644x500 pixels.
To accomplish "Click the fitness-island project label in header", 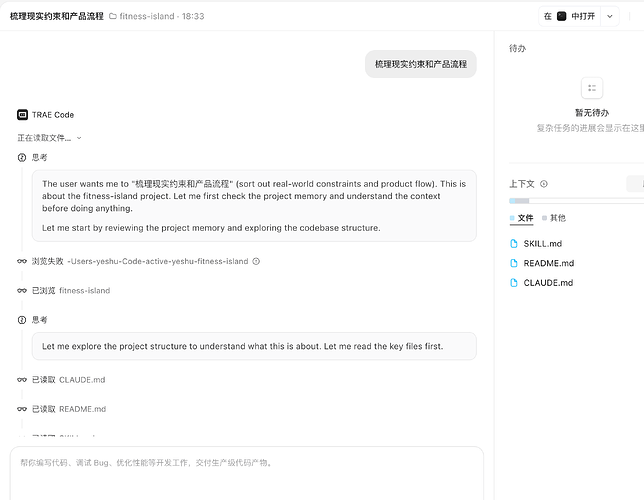I will click(147, 16).
